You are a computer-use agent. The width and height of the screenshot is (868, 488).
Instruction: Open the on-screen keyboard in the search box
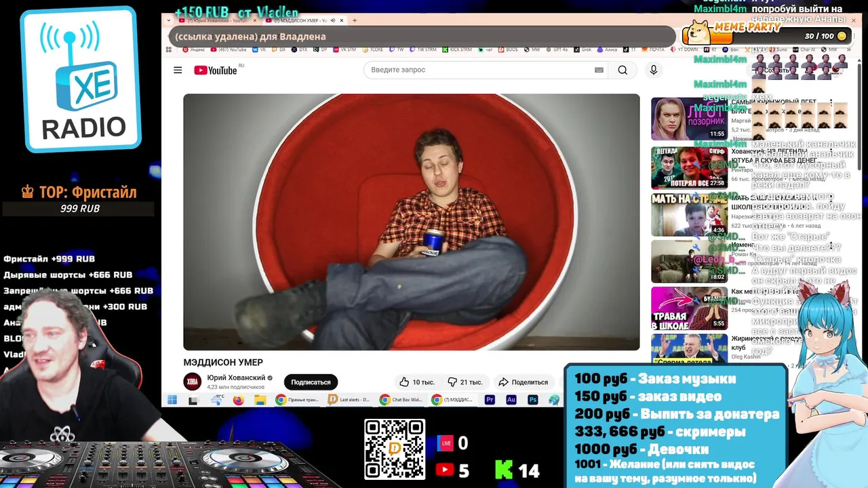599,70
